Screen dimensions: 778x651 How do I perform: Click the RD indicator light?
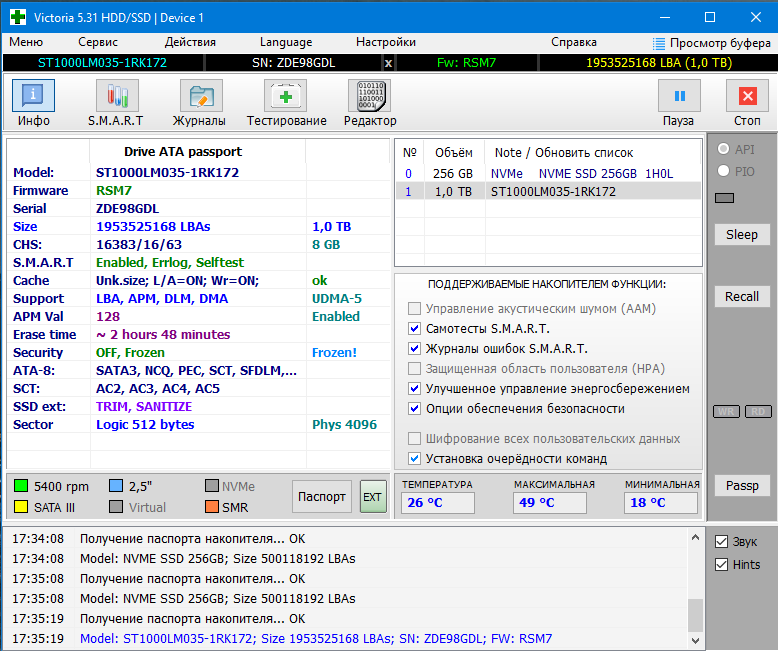[x=758, y=411]
